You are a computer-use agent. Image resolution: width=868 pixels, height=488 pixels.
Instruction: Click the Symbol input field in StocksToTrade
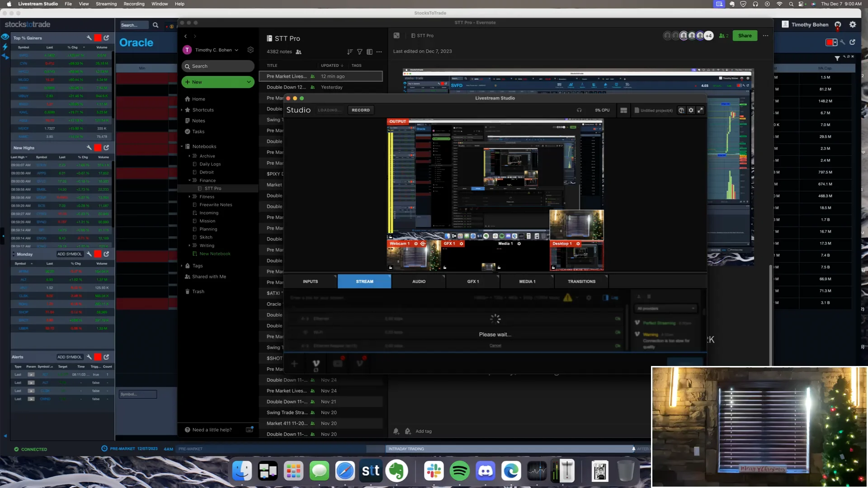tap(137, 394)
